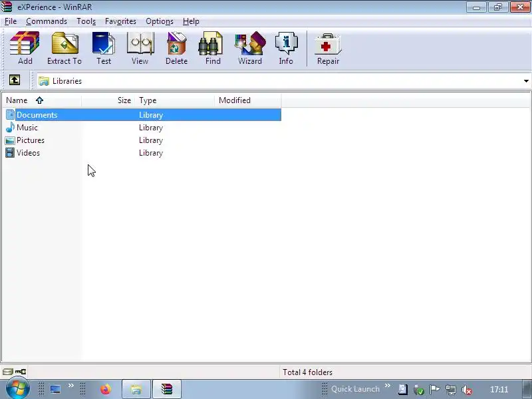Open the Commands menu
Image resolution: width=532 pixels, height=399 pixels.
(47, 21)
